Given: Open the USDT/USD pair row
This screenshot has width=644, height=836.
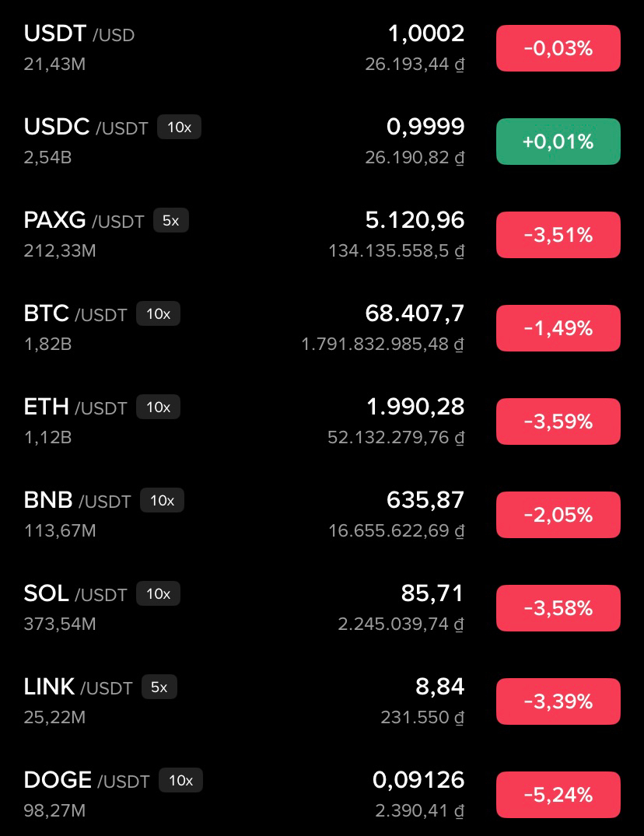Looking at the screenshot, I should [x=322, y=48].
